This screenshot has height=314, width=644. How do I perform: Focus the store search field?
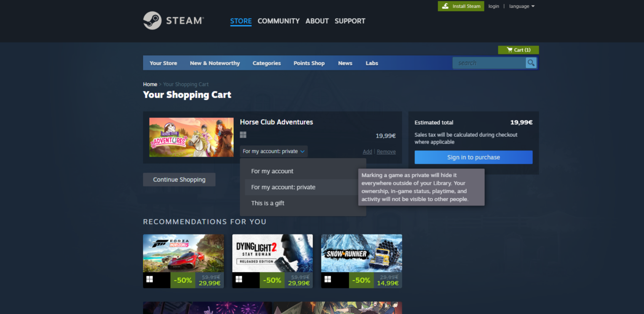coord(489,63)
